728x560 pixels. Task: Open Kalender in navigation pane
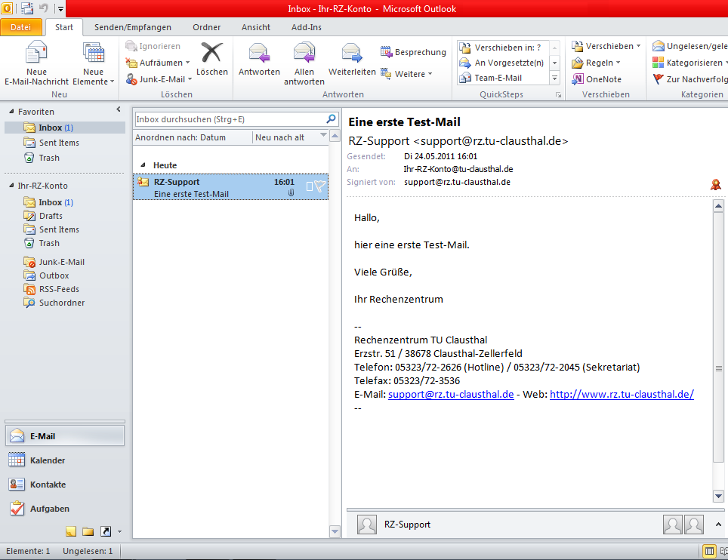[64, 460]
